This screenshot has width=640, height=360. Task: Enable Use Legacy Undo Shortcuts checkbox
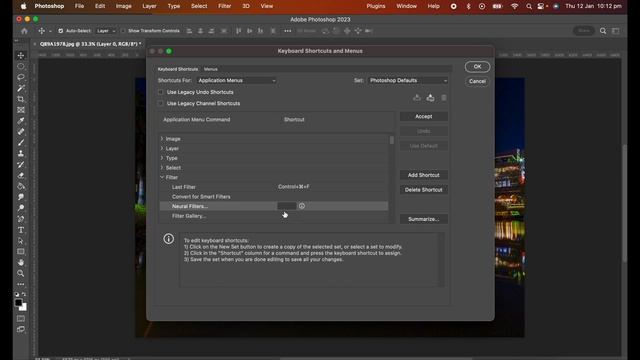point(160,92)
